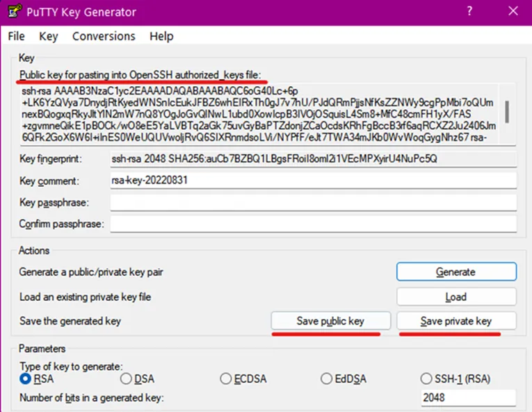Click the 'Key passphrase:' label
Screen dimensions: 532x412
tap(54, 202)
